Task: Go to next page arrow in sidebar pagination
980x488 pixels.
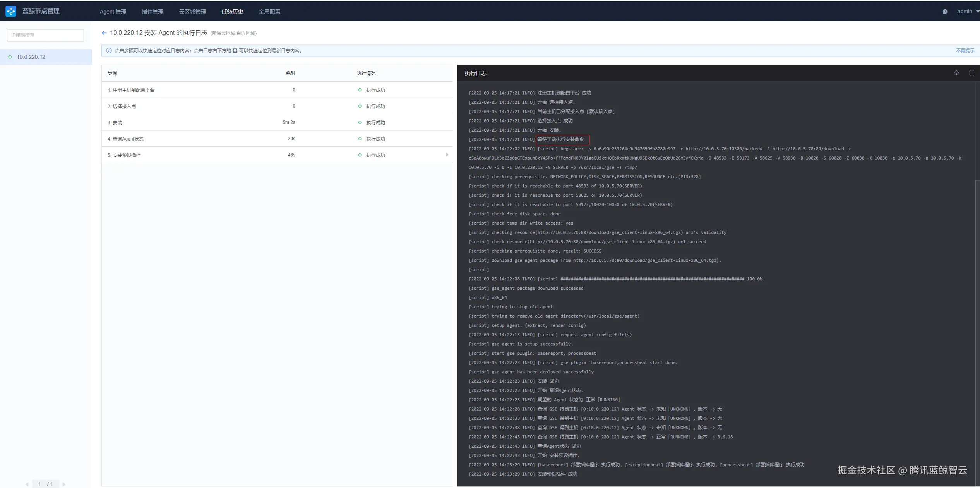Action: coord(64,484)
